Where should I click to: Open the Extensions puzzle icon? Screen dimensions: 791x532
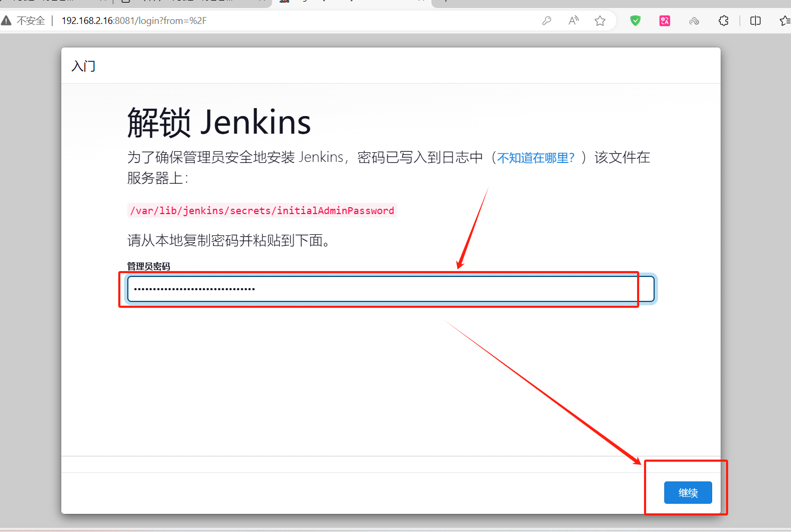coord(723,21)
